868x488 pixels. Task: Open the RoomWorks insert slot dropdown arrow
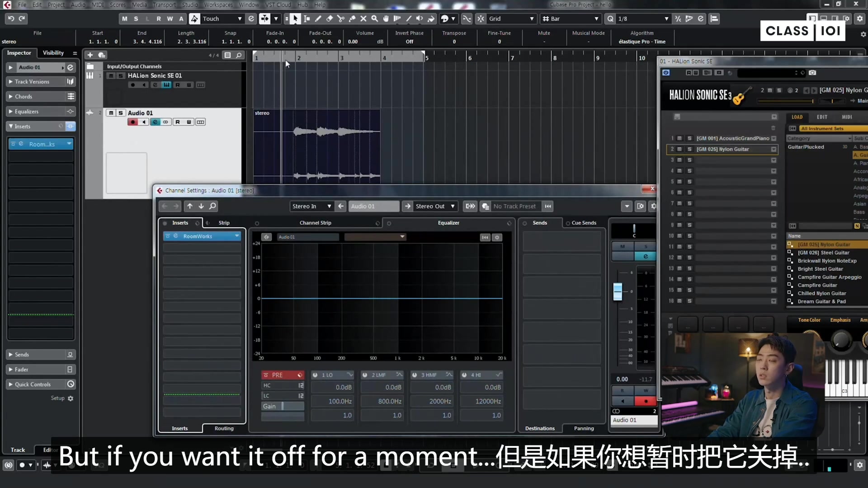tap(237, 236)
